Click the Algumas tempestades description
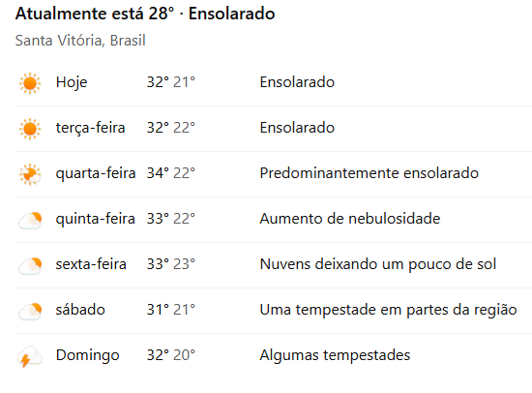 pos(335,355)
